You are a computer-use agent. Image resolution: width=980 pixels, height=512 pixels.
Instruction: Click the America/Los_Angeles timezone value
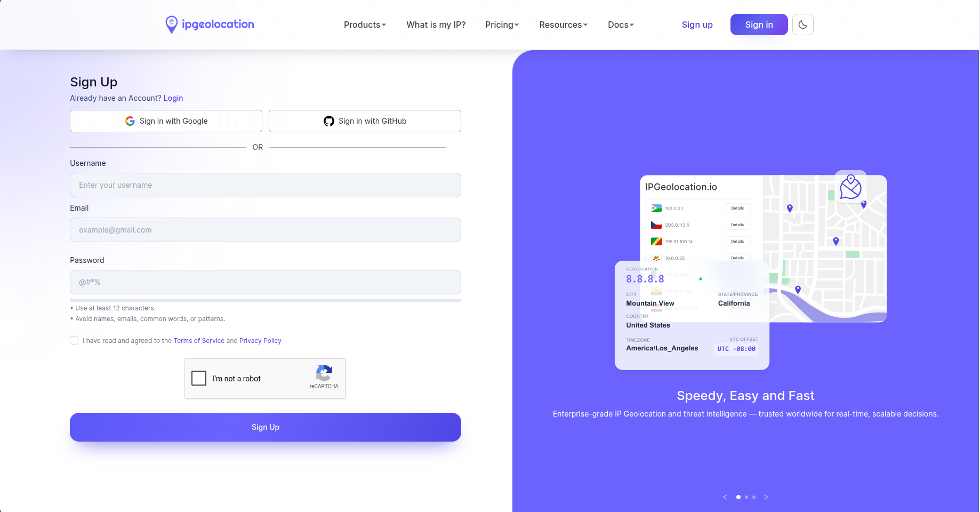point(662,348)
